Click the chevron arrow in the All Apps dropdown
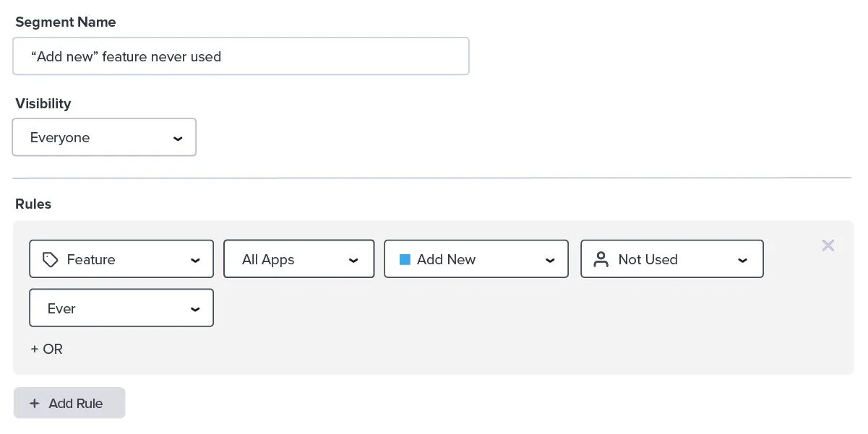The height and width of the screenshot is (434, 868). (353, 260)
